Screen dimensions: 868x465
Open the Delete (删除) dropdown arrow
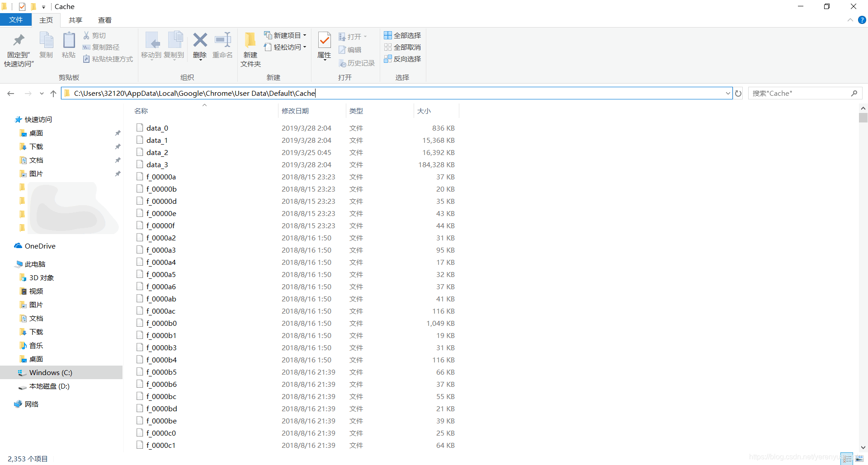[x=200, y=59]
